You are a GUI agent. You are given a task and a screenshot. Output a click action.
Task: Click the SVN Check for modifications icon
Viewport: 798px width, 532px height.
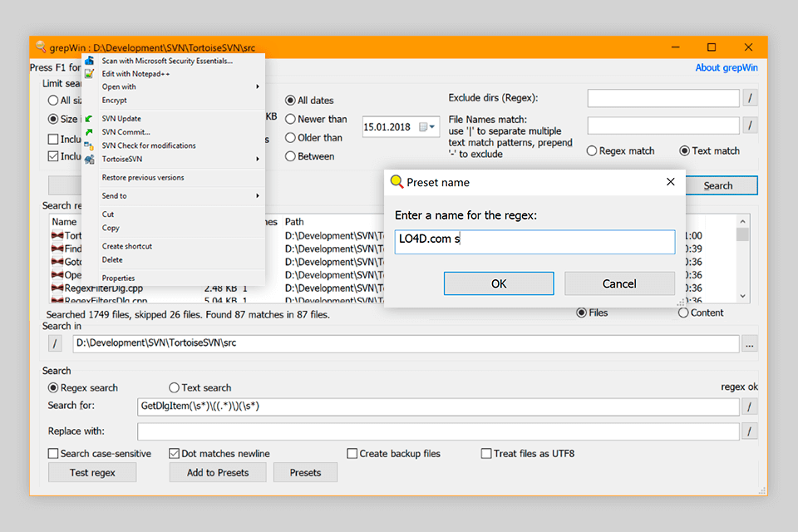point(89,145)
